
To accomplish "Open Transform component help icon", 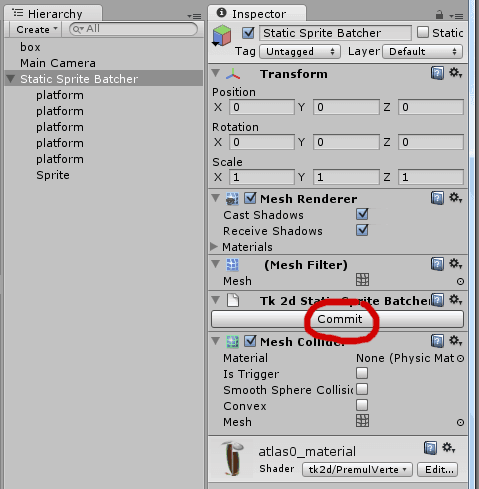I will coord(437,73).
